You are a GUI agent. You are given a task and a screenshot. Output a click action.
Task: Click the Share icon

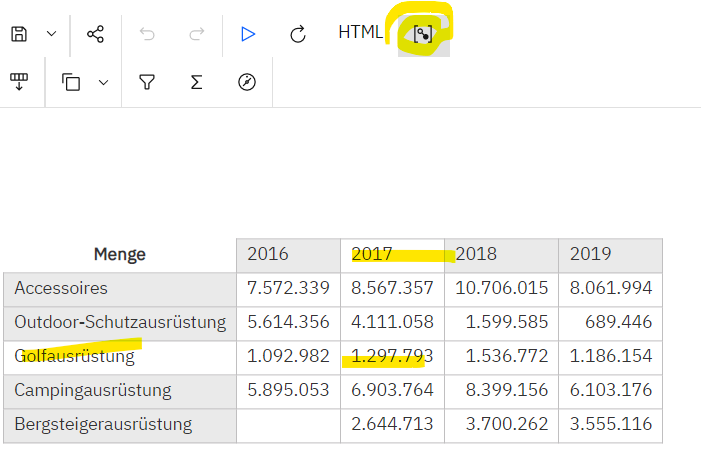95,34
